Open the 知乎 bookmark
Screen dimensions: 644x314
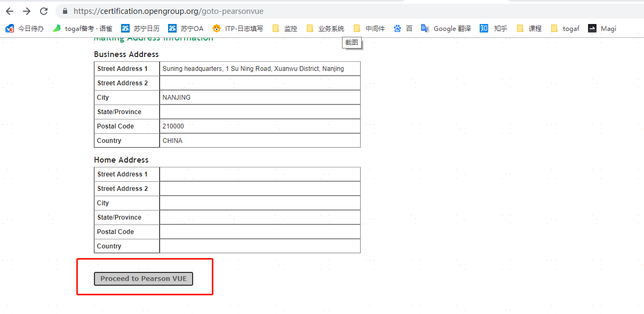click(494, 29)
